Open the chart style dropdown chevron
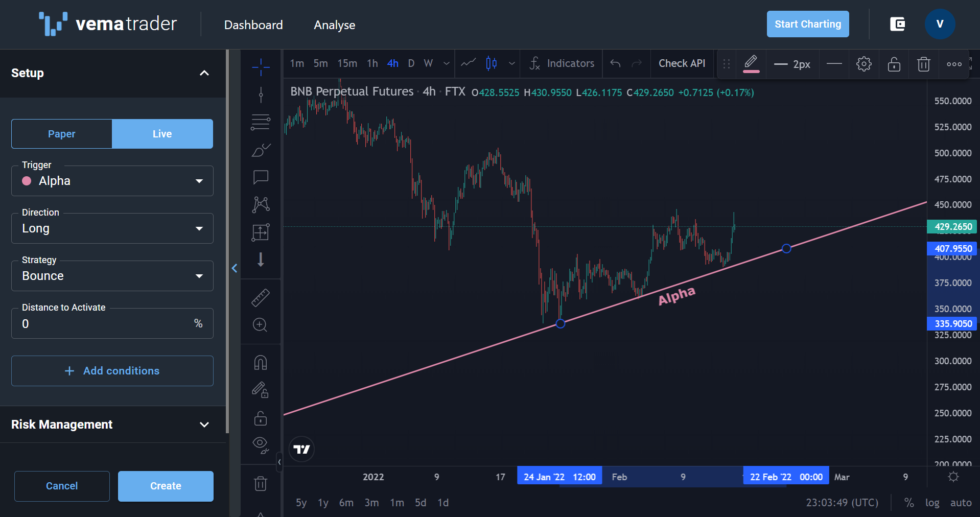Viewport: 980px width, 517px height. [x=511, y=63]
